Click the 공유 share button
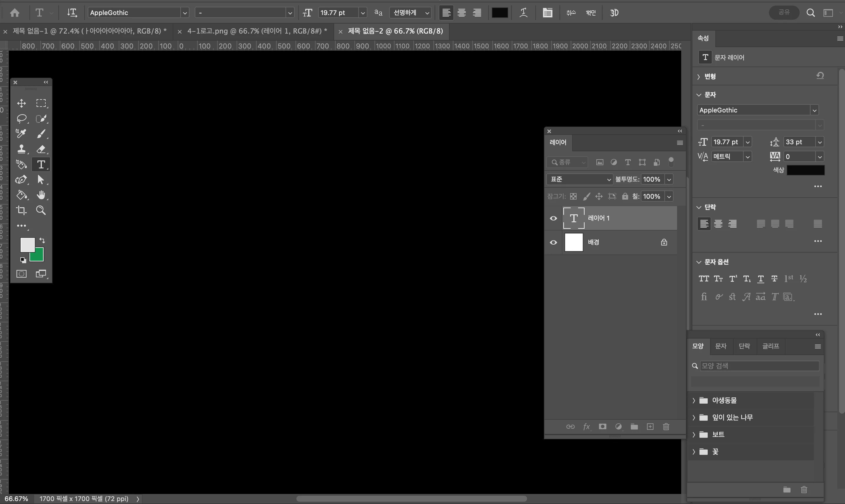845x504 pixels. pyautogui.click(x=784, y=13)
